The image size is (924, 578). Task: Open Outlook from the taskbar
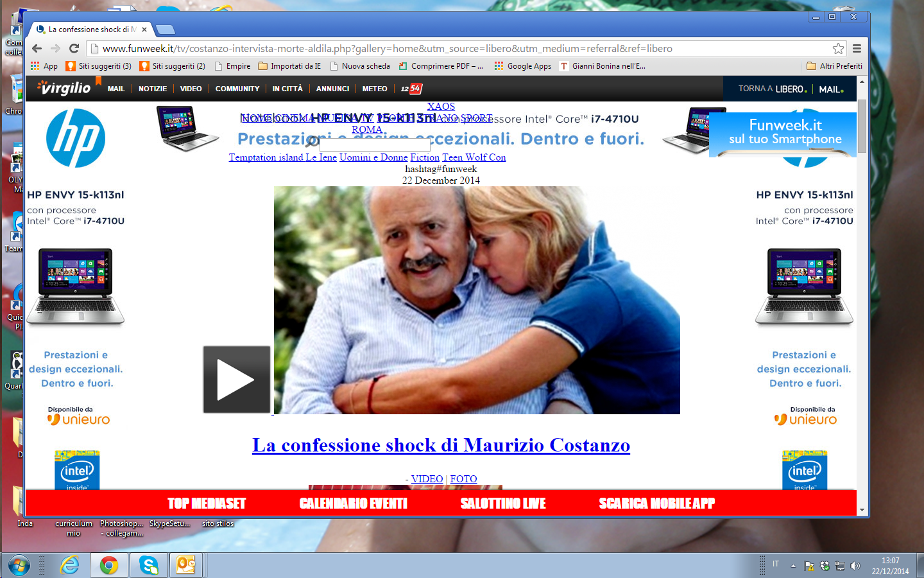coord(185,566)
